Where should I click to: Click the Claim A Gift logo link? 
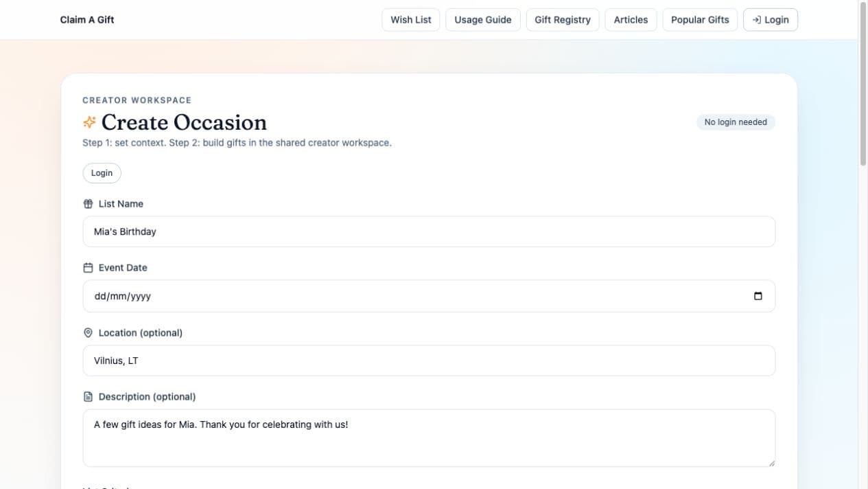click(87, 20)
